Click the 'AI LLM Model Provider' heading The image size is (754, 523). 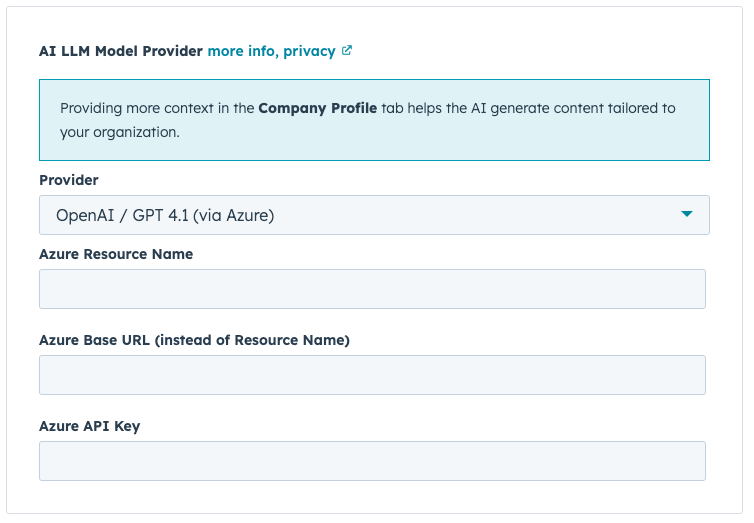pos(120,51)
